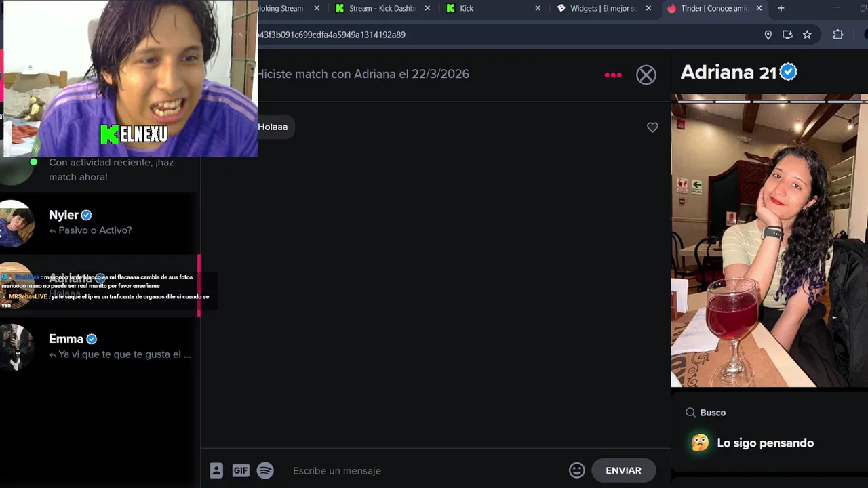This screenshot has height=488, width=868.
Task: Click Nyler's verified badge
Action: [x=86, y=215]
